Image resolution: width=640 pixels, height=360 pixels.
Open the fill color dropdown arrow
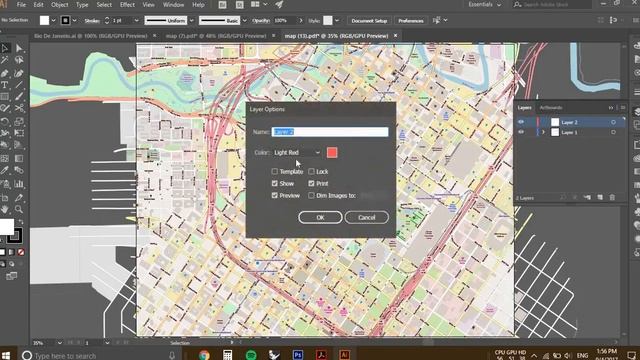point(53,20)
